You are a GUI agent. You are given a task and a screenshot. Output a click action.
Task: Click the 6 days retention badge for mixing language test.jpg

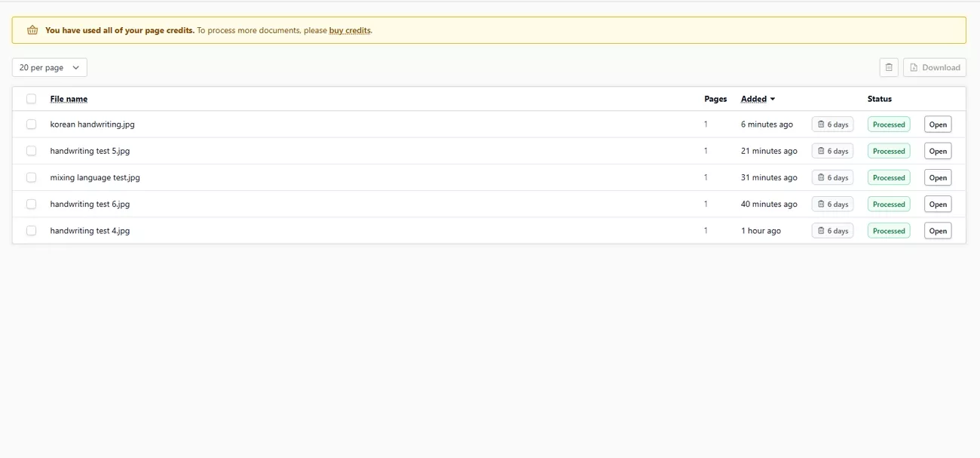tap(832, 177)
